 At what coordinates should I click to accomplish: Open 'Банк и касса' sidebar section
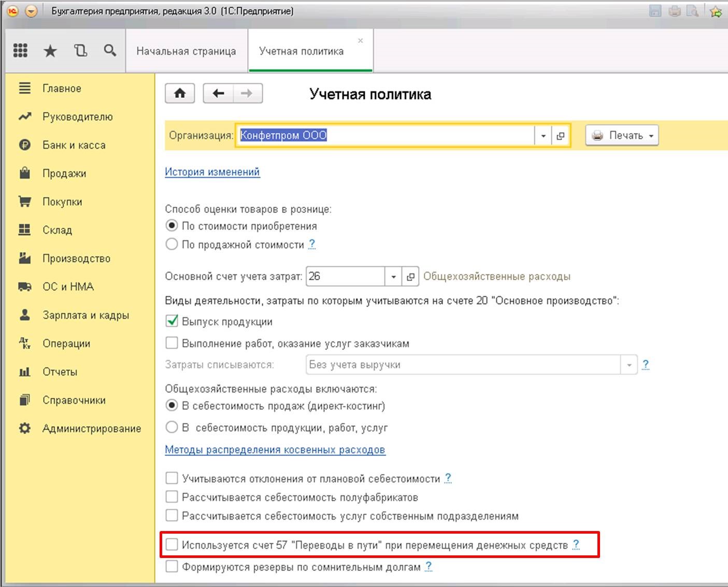click(74, 145)
